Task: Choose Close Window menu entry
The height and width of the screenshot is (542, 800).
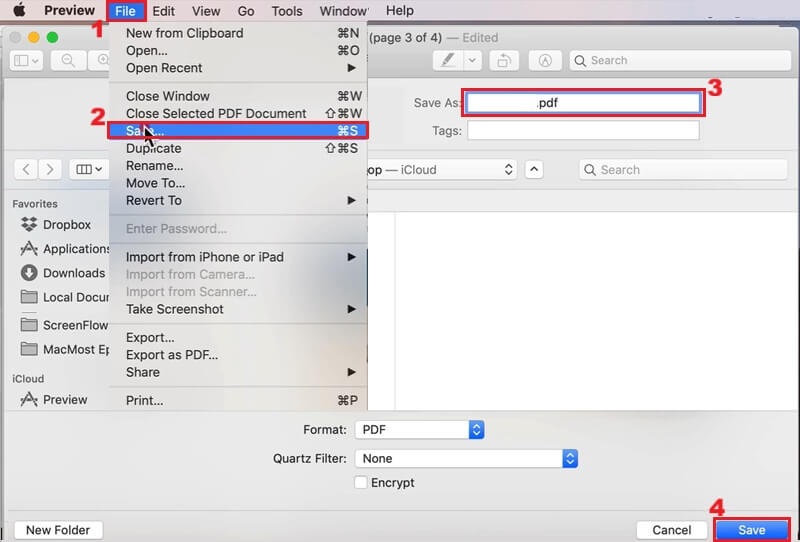Action: (x=238, y=96)
